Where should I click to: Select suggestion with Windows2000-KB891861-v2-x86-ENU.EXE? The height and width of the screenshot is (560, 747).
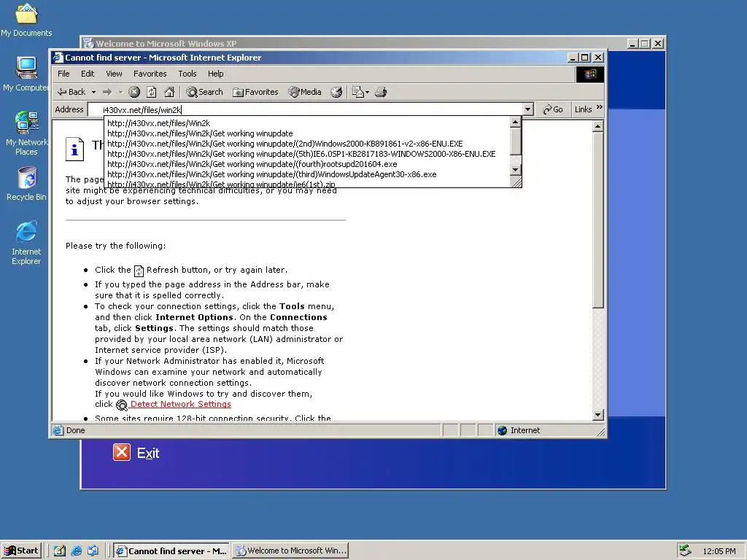pos(307,144)
